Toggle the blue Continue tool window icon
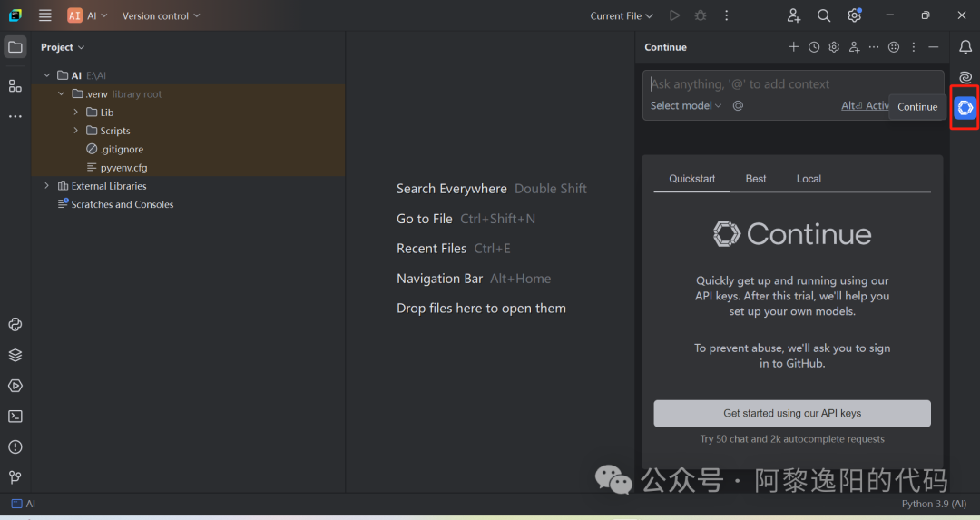 click(965, 107)
